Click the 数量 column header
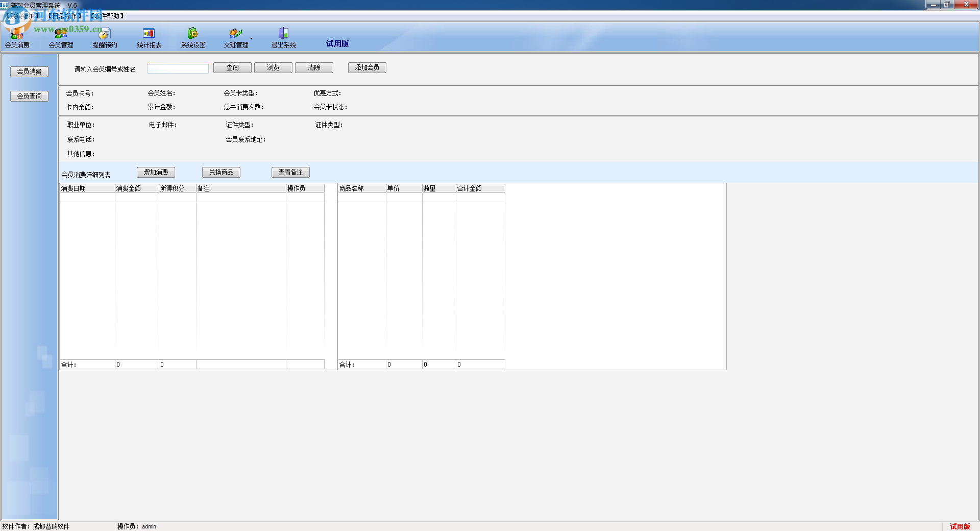This screenshot has height=531, width=980. (439, 188)
